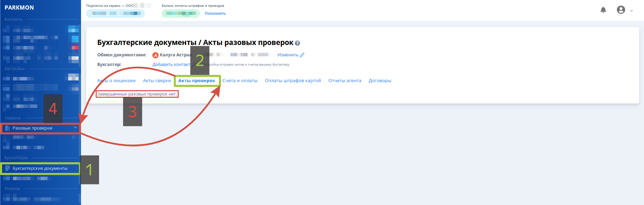Open the notifications bell

coord(603,10)
